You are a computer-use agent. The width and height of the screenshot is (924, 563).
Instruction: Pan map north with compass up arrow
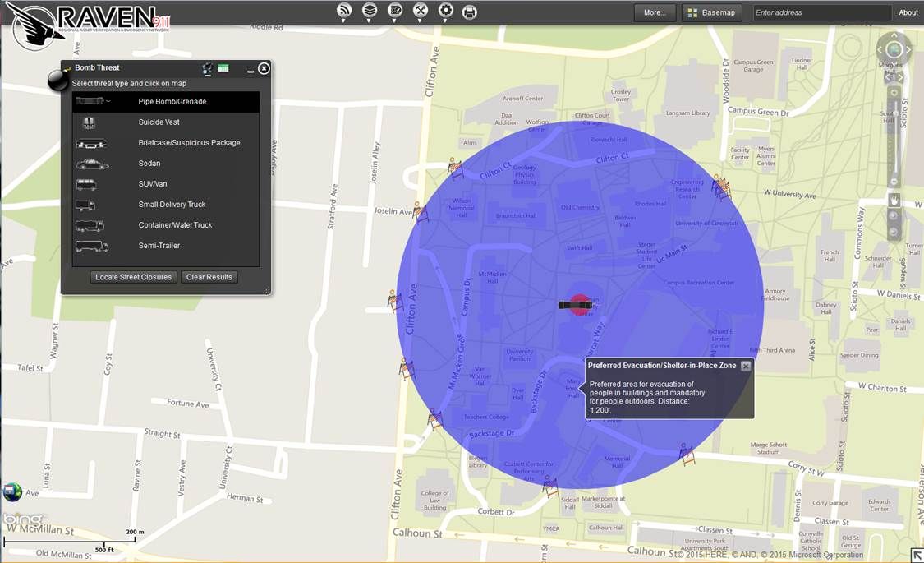click(x=894, y=35)
